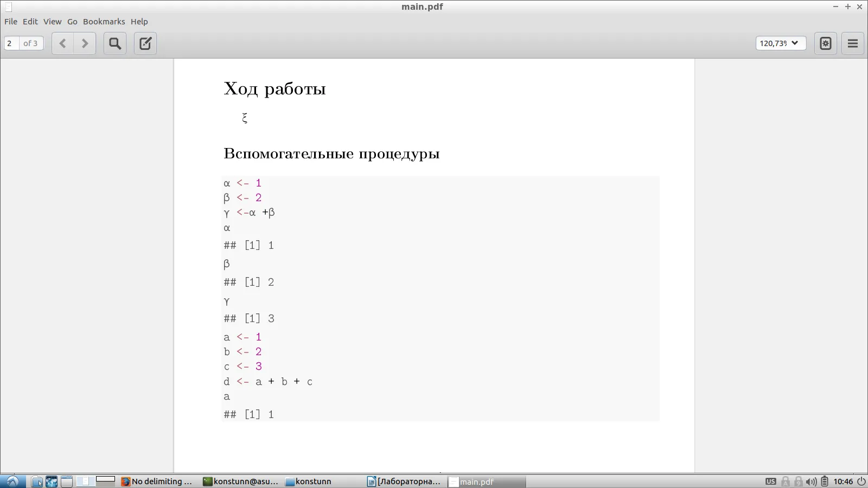Click the US keyboard layout indicator
This screenshot has width=868, height=488.
pyautogui.click(x=771, y=481)
